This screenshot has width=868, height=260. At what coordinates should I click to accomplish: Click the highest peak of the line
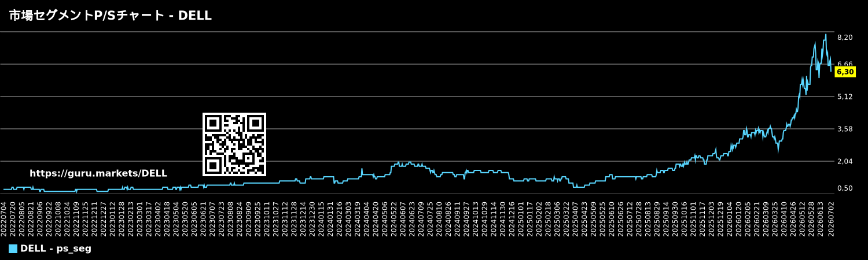826,35
